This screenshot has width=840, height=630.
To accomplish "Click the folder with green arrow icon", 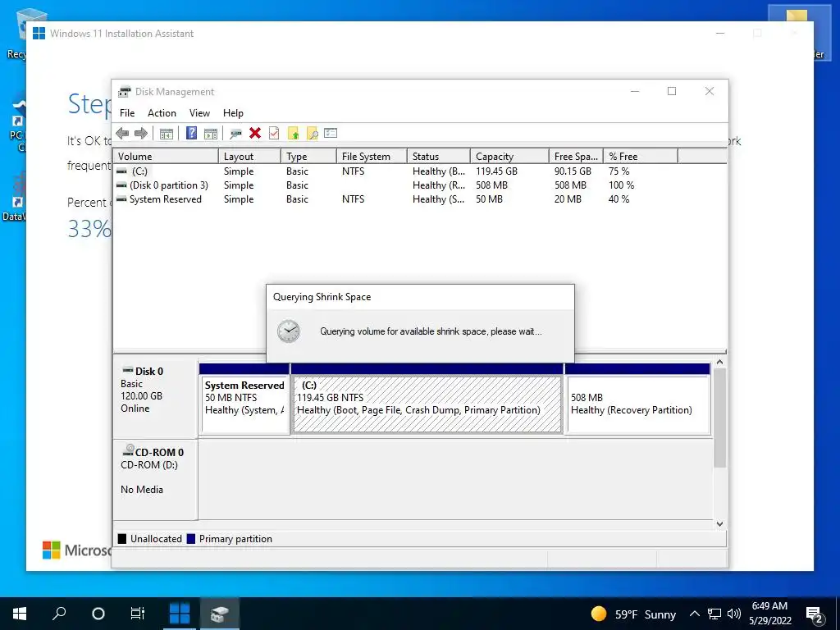I will (x=293, y=134).
